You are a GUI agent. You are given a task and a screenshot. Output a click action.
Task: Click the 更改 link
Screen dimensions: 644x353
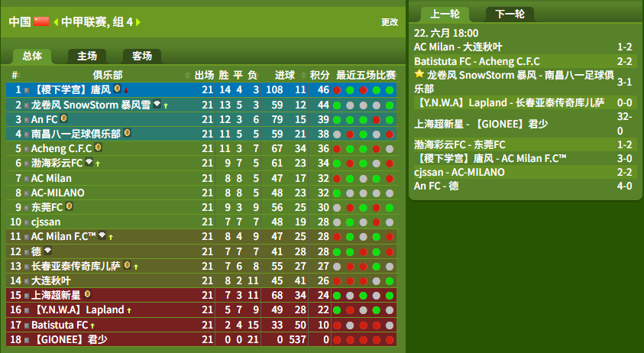390,22
